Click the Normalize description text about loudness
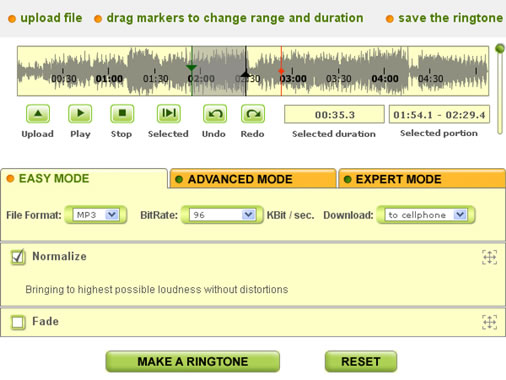Screen dimensions: 506x380 click(157, 289)
